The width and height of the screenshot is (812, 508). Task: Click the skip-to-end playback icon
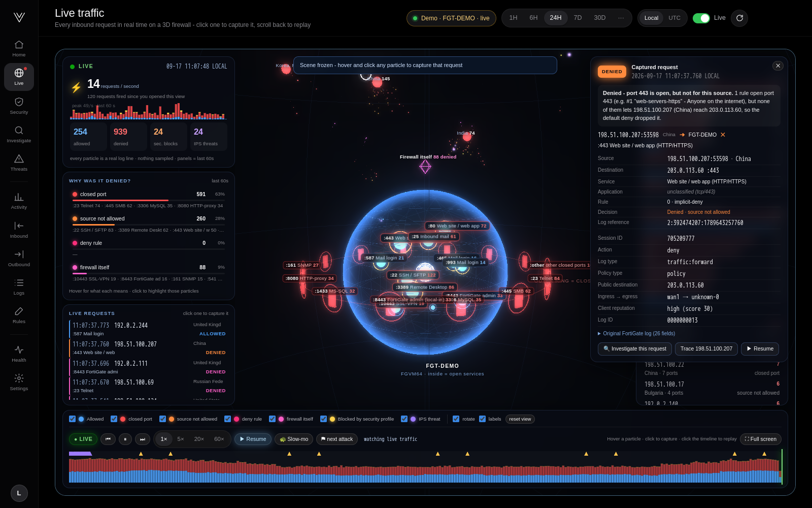[143, 439]
